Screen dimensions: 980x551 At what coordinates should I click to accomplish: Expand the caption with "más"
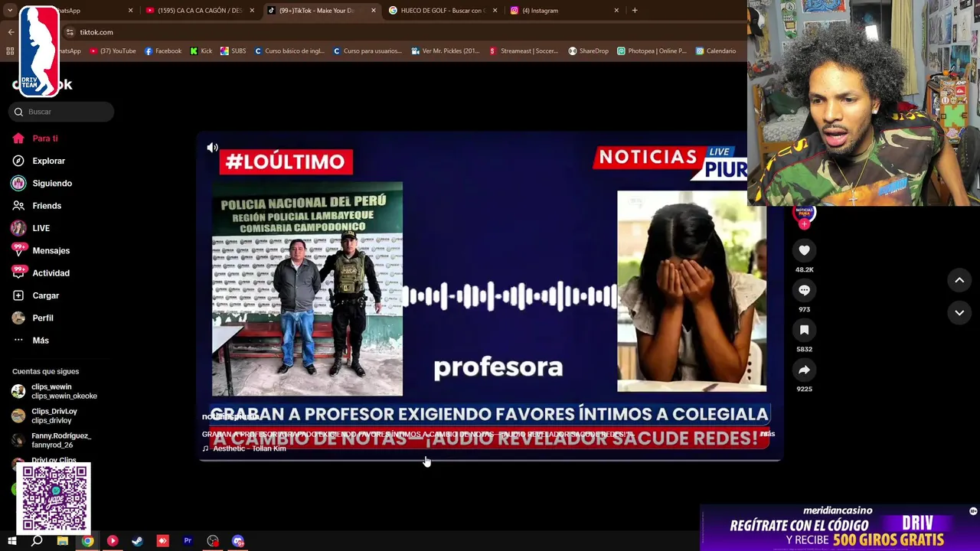767,434
